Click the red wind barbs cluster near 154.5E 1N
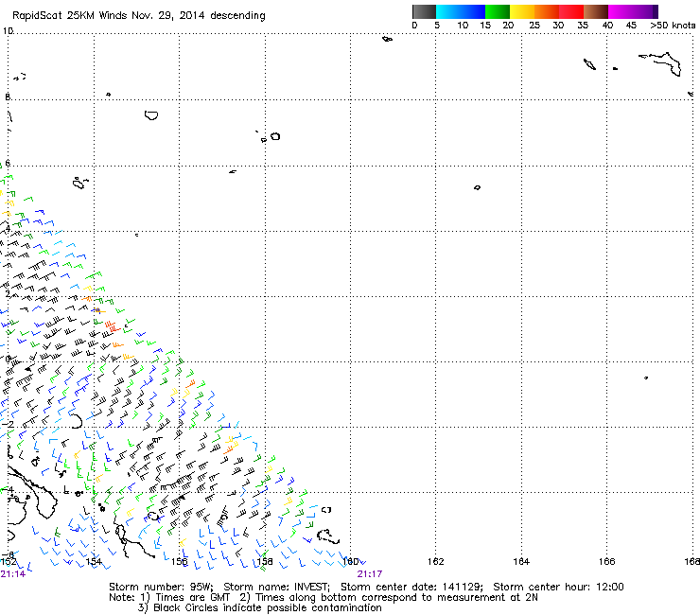The height and width of the screenshot is (615, 700). [112, 326]
